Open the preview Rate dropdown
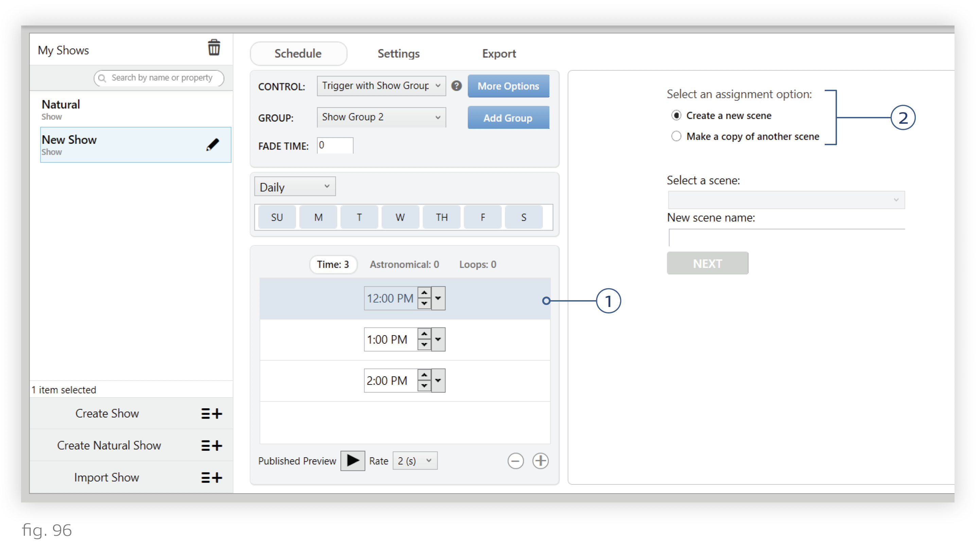The height and width of the screenshot is (548, 980). 415,461
